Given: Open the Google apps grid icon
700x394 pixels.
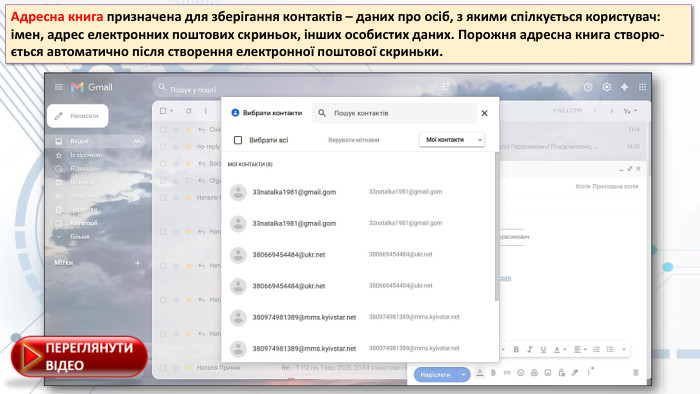Looking at the screenshot, I should click(642, 87).
